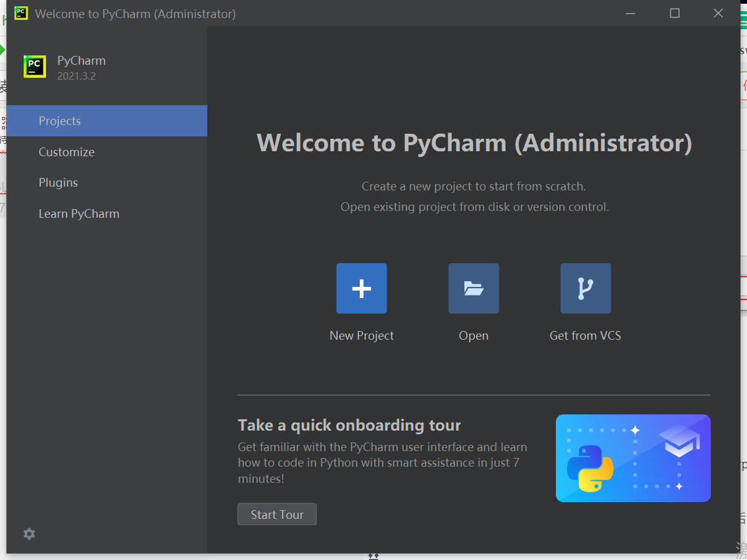
Task: Click the Open folder icon
Action: click(x=473, y=288)
